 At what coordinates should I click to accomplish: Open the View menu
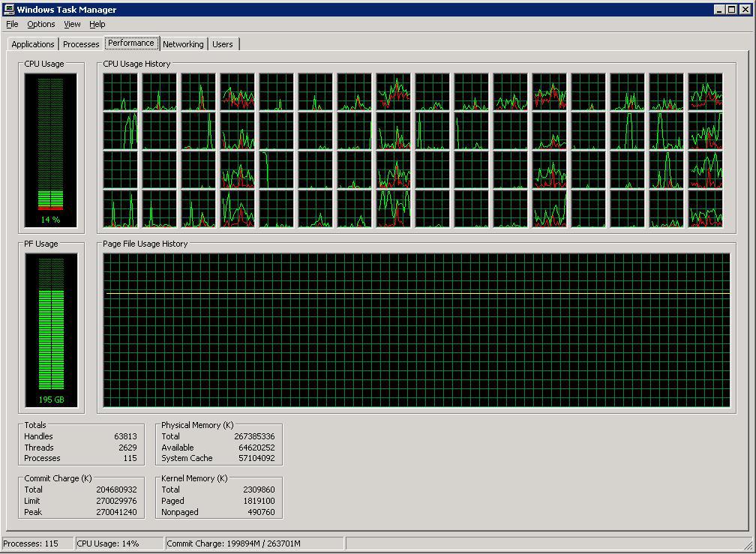(72, 24)
